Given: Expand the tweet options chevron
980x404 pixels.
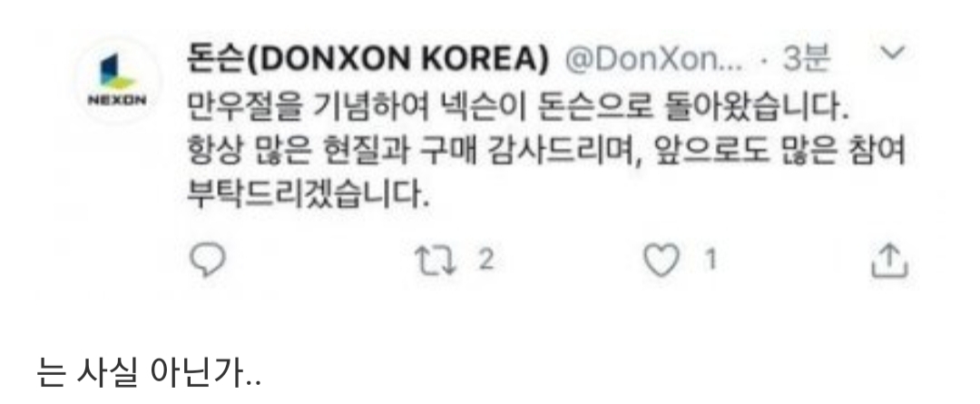Looking at the screenshot, I should point(892,55).
